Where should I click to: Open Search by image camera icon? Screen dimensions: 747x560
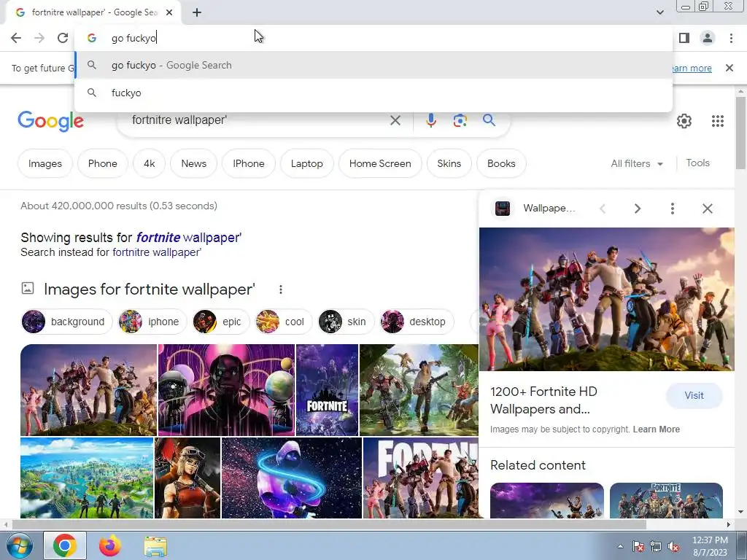click(x=460, y=120)
